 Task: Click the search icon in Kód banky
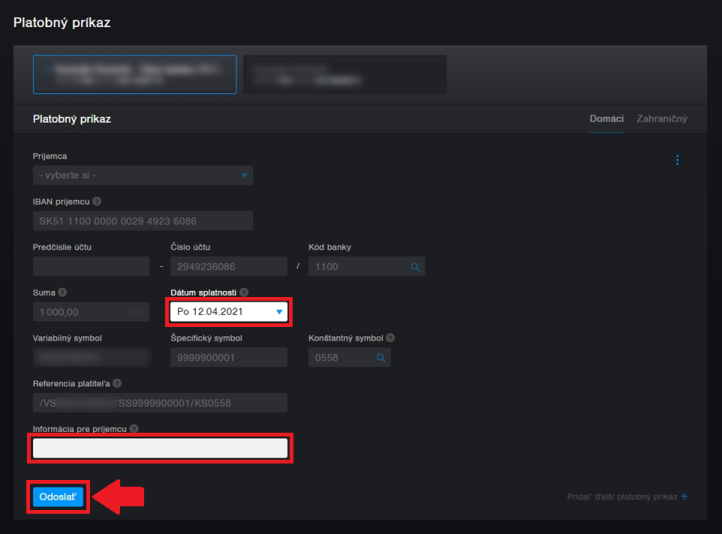(415, 267)
